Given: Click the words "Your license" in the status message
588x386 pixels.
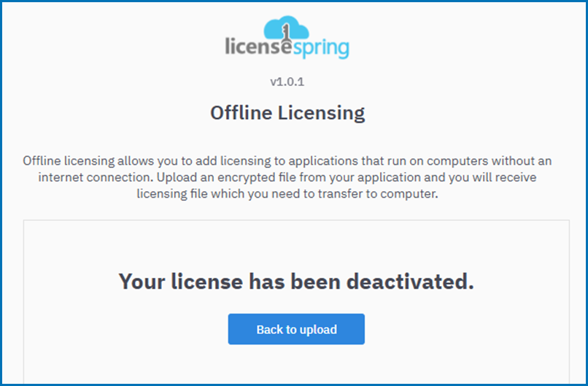Looking at the screenshot, I should pyautogui.click(x=180, y=282).
